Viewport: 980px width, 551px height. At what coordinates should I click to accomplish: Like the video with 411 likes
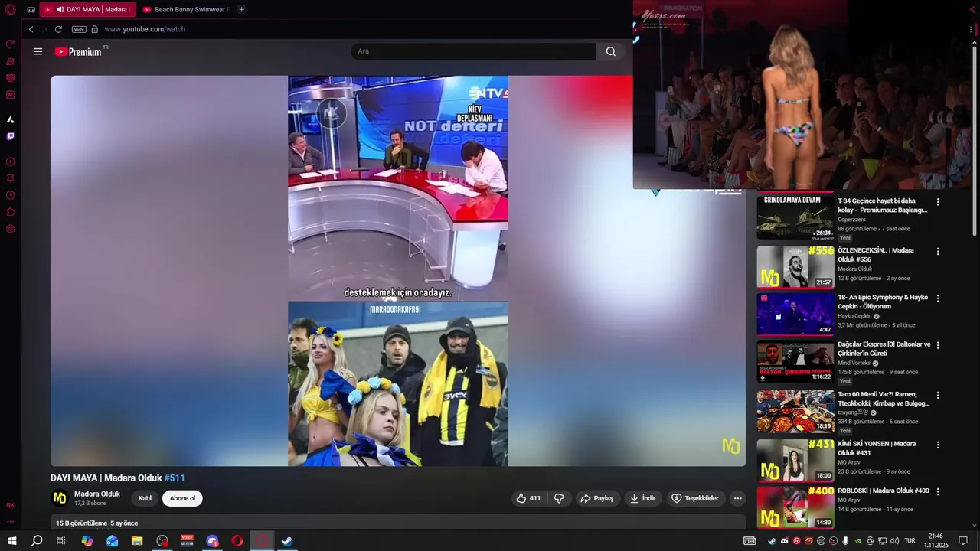[x=528, y=498]
